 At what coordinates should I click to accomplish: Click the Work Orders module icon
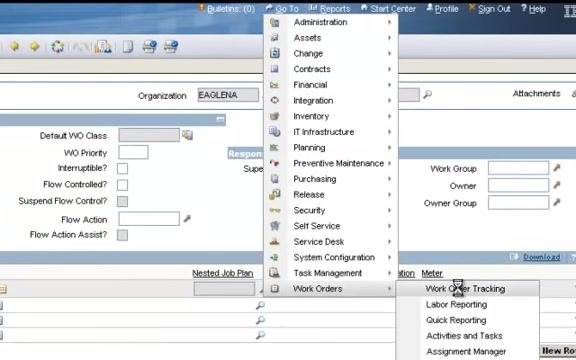pyautogui.click(x=274, y=289)
